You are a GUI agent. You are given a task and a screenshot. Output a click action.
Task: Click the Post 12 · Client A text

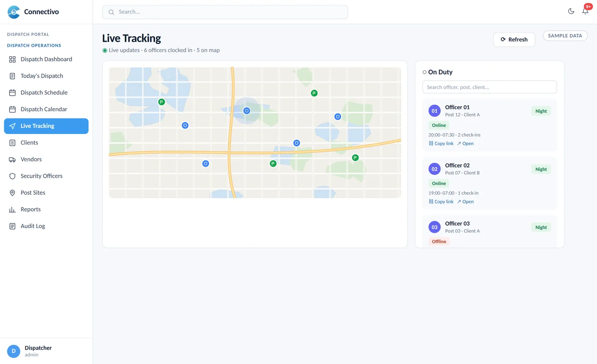point(463,115)
